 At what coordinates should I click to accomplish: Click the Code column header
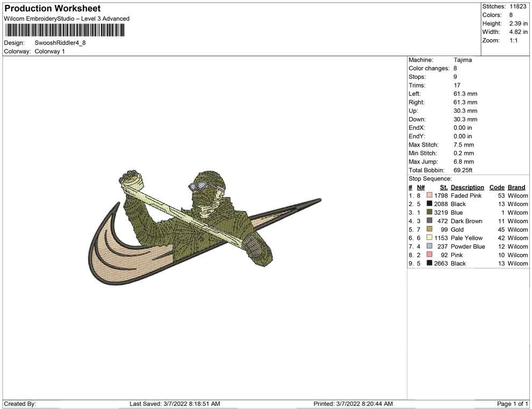[x=497, y=187]
